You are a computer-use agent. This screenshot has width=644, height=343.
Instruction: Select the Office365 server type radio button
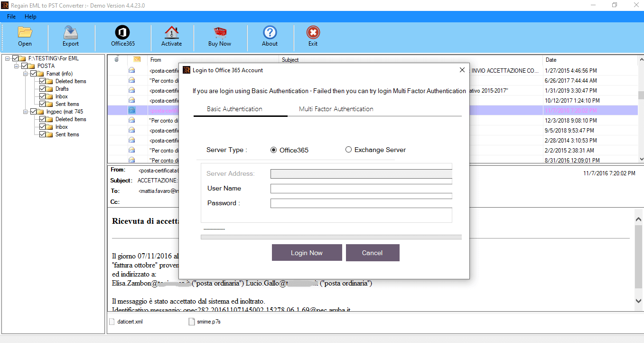tap(273, 150)
